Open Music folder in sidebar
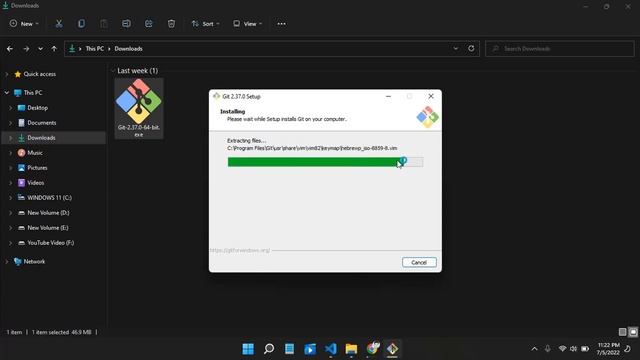 pos(35,153)
